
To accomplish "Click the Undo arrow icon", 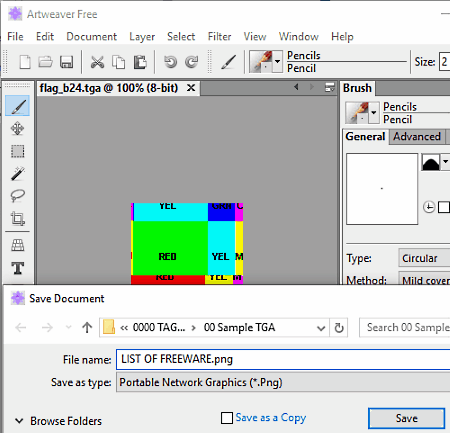I will tap(170, 62).
